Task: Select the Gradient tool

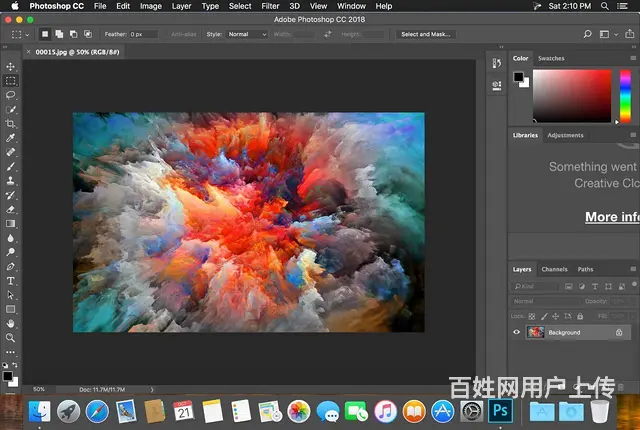Action: [x=11, y=224]
